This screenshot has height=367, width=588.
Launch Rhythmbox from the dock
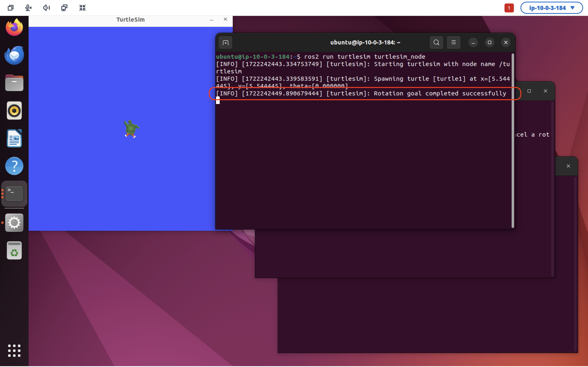[x=14, y=111]
